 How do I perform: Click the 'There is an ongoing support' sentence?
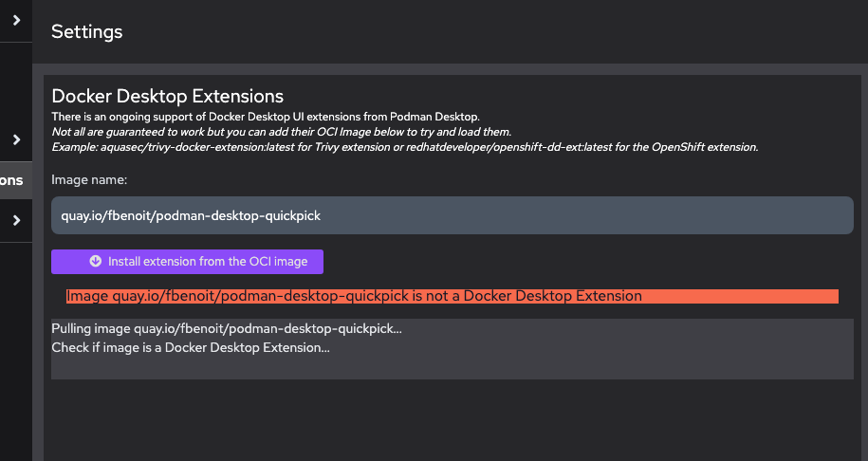click(266, 117)
